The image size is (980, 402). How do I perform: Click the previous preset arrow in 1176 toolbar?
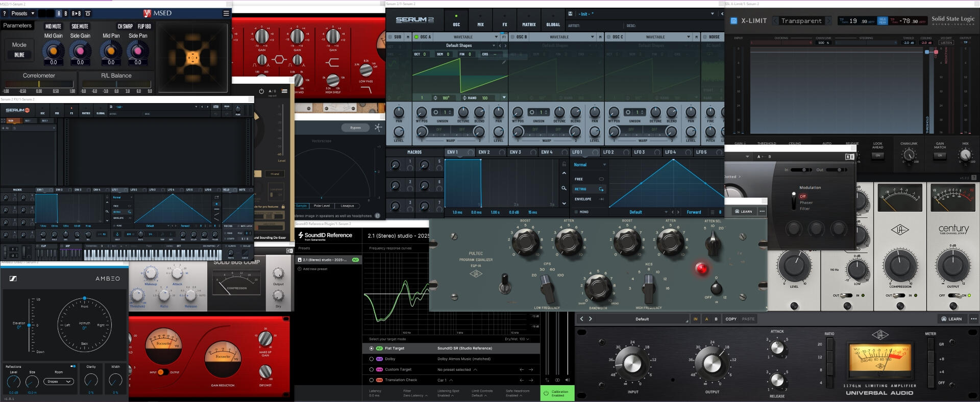581,319
